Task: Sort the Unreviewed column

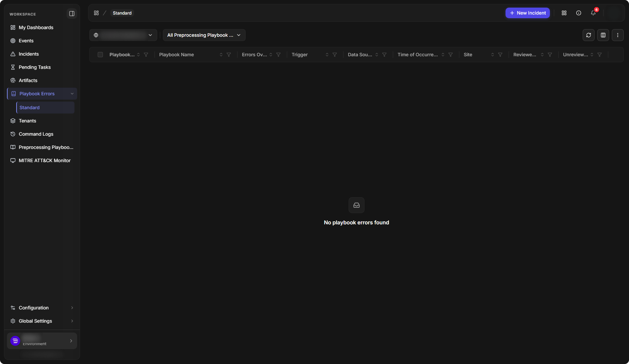Action: click(x=592, y=55)
